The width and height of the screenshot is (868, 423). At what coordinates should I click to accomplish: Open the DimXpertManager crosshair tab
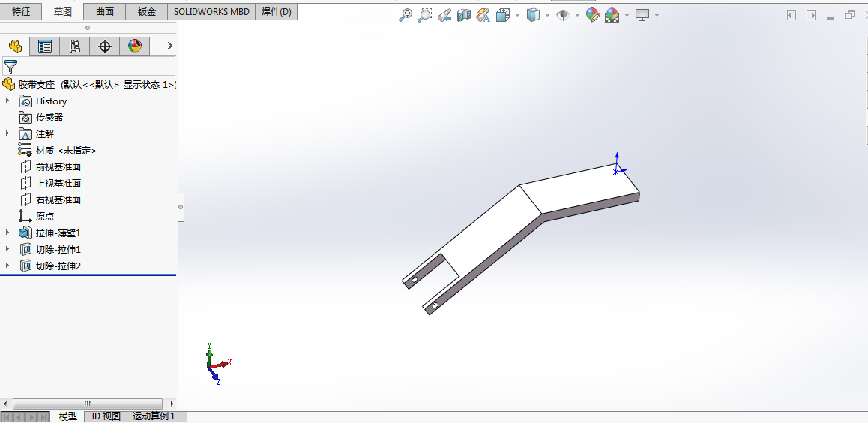[x=105, y=46]
